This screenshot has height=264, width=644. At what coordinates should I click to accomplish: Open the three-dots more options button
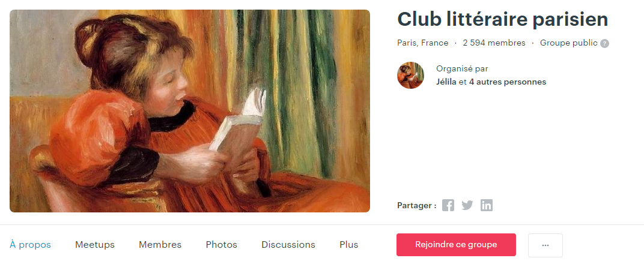point(545,245)
